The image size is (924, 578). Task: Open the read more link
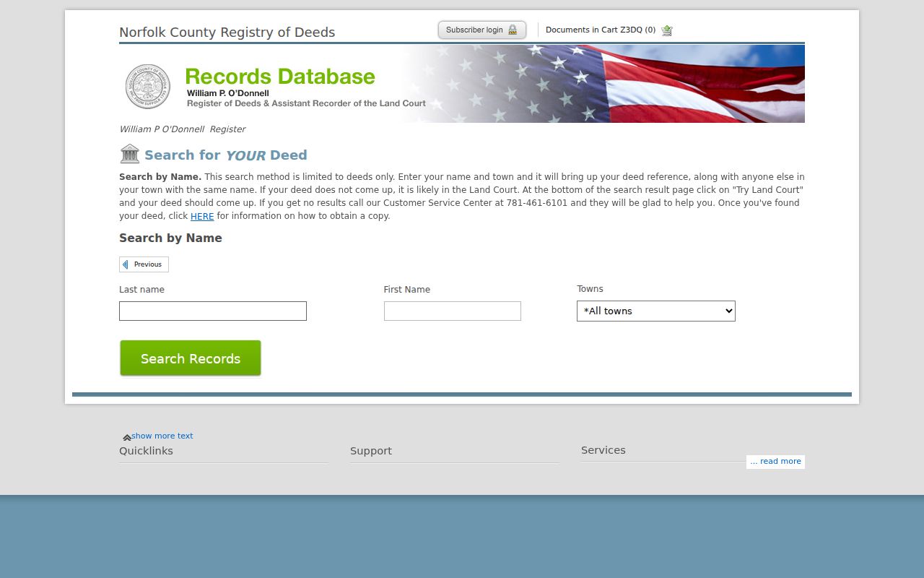(775, 461)
